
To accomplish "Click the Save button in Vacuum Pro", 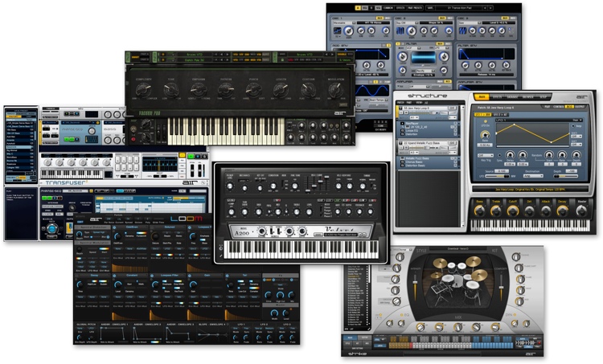I will [x=283, y=55].
